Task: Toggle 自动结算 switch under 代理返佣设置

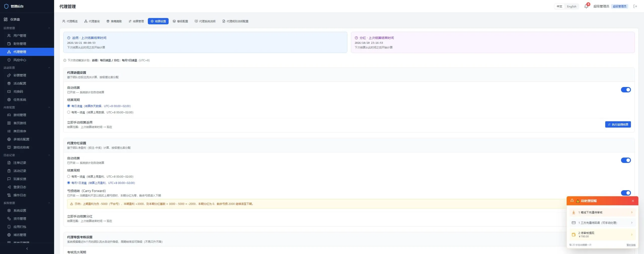Action: pyautogui.click(x=626, y=90)
